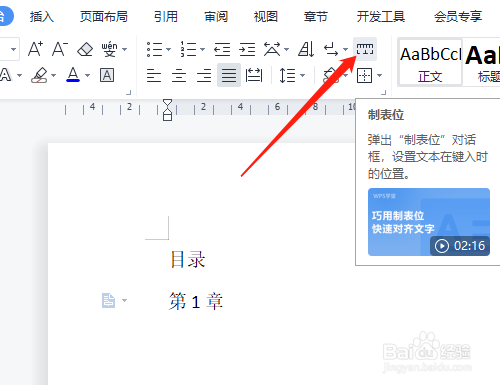Expand bullet list style dropdown

click(x=168, y=49)
